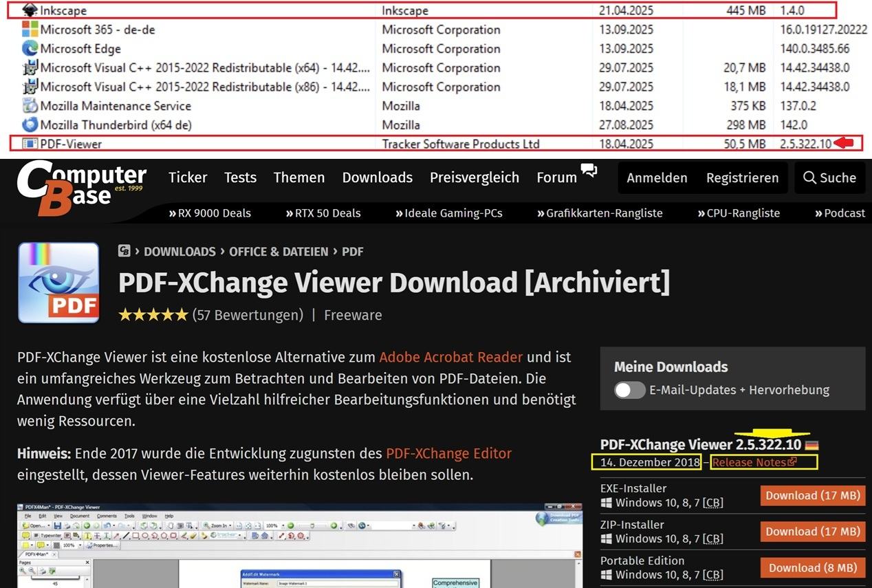Open the Suche search button
This screenshot has height=588, width=872.
click(830, 178)
